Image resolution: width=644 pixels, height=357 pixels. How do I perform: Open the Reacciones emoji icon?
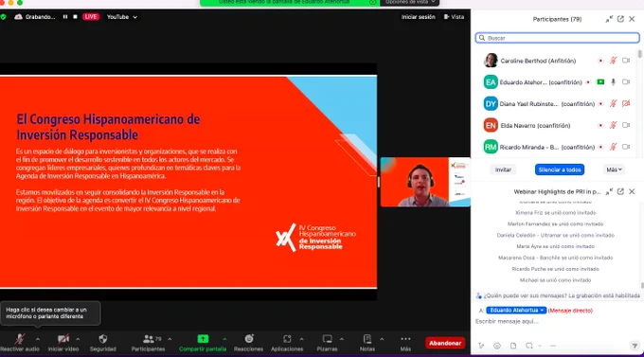pos(248,339)
